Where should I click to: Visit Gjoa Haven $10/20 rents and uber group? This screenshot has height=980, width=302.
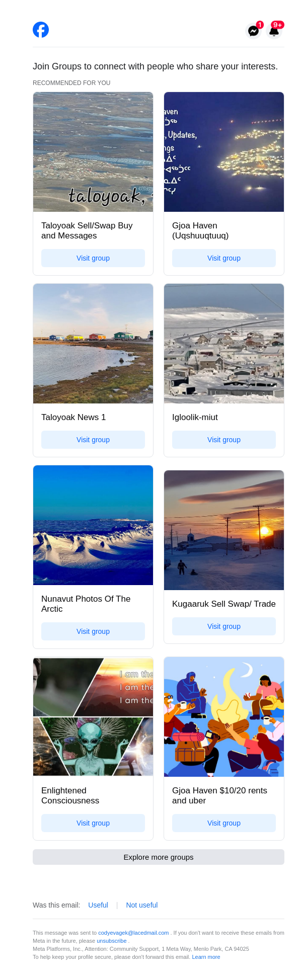pyautogui.click(x=224, y=823)
